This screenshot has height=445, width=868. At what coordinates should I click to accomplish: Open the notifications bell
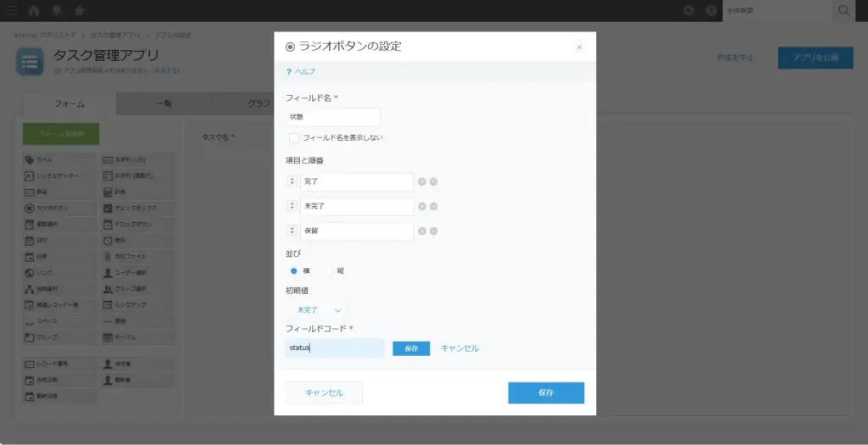point(57,10)
